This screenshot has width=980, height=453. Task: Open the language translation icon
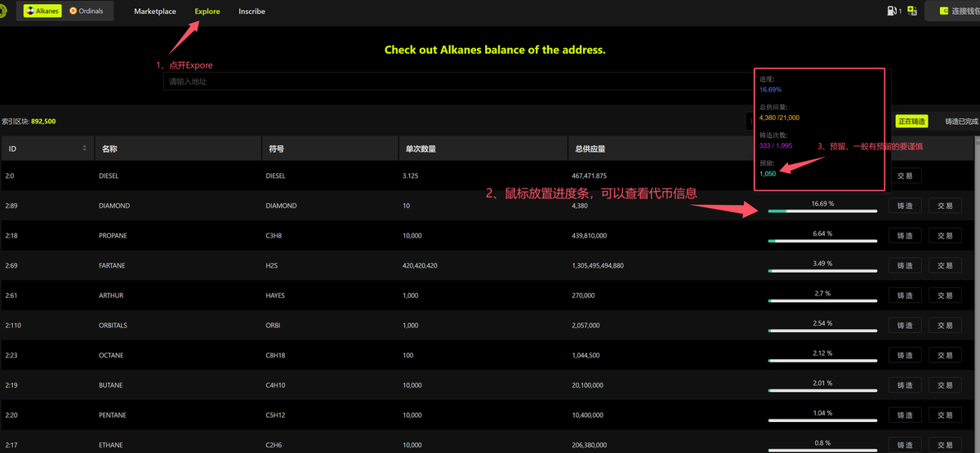coord(912,11)
